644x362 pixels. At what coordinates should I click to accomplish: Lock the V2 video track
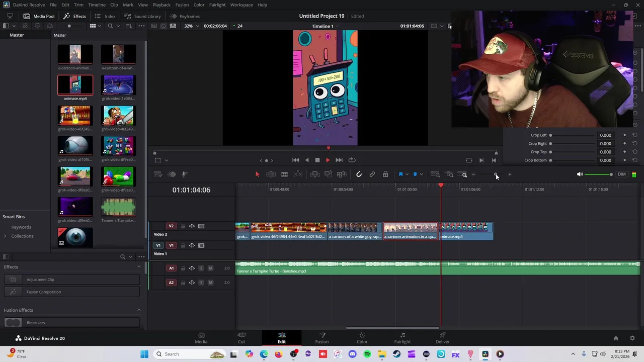183,226
